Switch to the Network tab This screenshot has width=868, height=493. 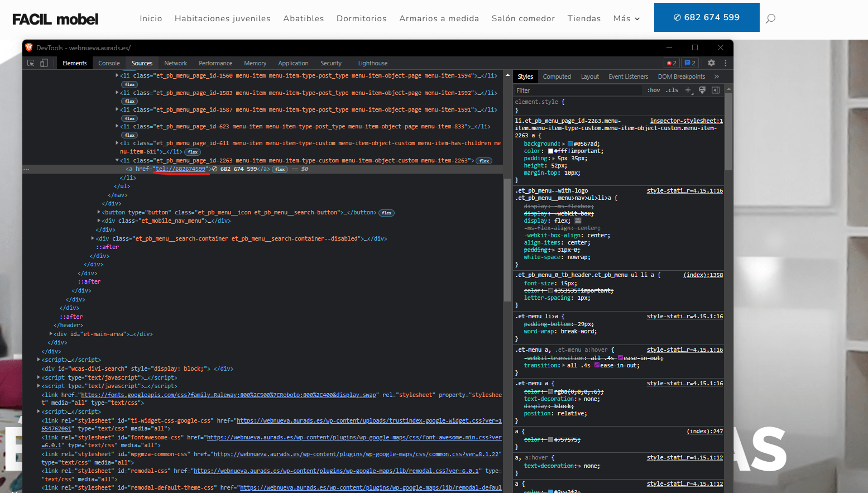click(175, 63)
